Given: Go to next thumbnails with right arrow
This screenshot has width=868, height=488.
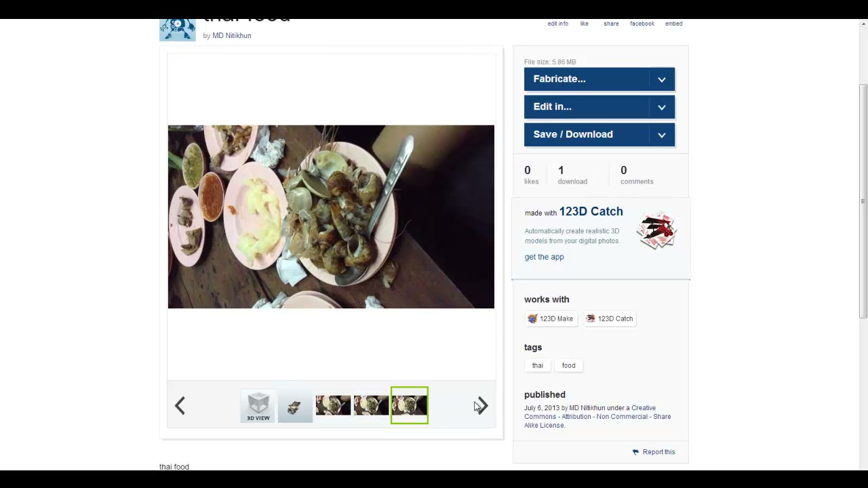Looking at the screenshot, I should pyautogui.click(x=481, y=405).
